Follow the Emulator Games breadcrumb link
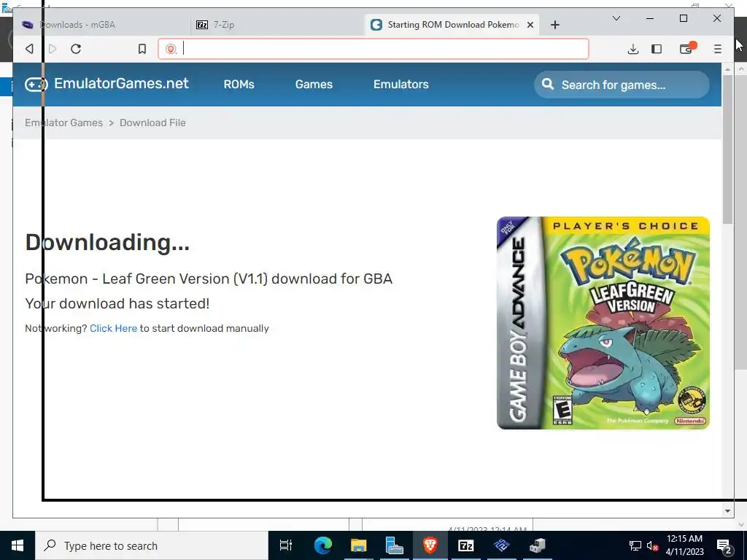This screenshot has width=747, height=560. pyautogui.click(x=64, y=122)
